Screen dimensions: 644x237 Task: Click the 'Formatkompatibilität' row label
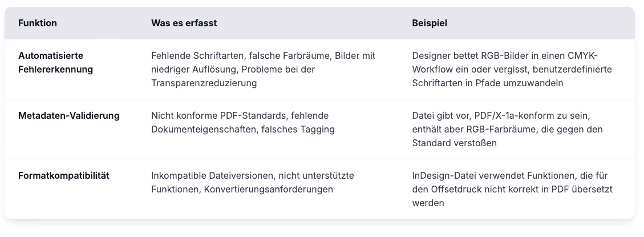click(63, 175)
